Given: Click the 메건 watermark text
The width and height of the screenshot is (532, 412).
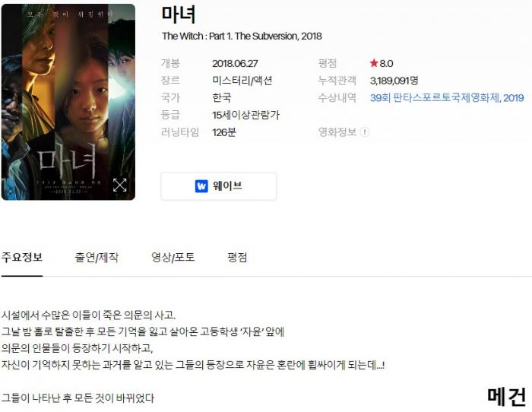Looking at the screenshot, I should (x=507, y=397).
